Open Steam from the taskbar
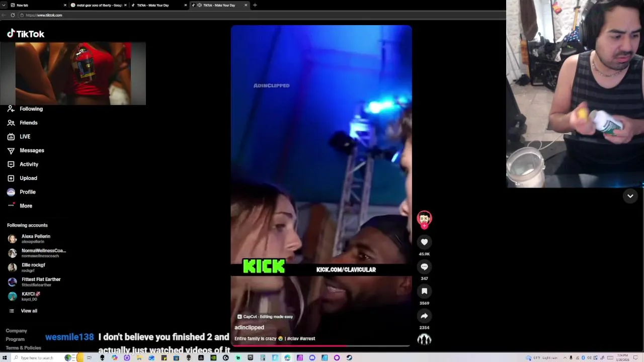 pos(349,357)
